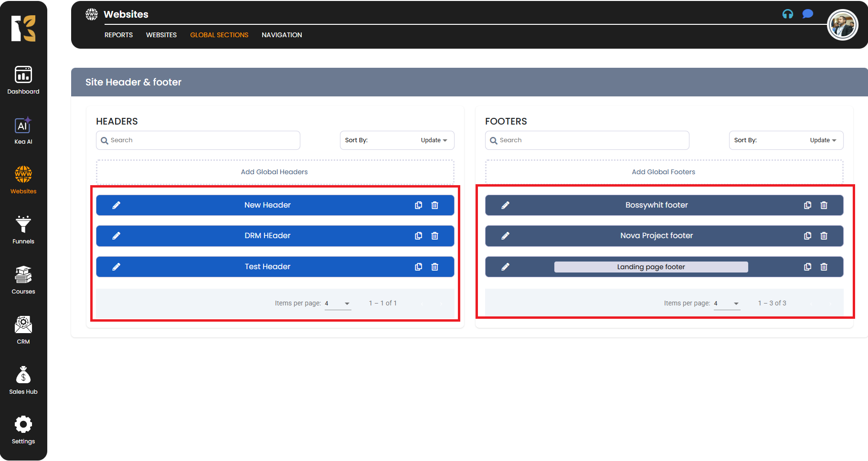Switch to the Navigation tab
The width and height of the screenshot is (868, 461).
point(282,35)
